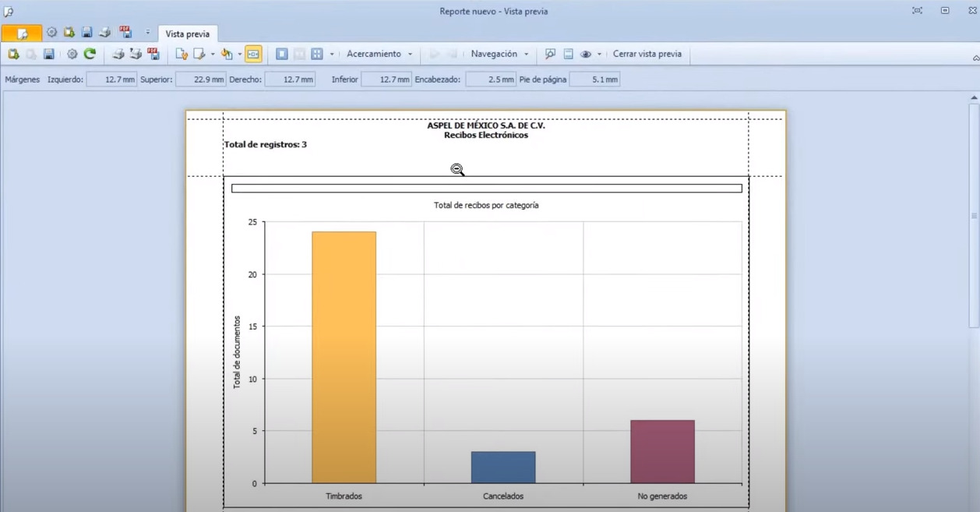Select the single page view icon

pyautogui.click(x=282, y=54)
